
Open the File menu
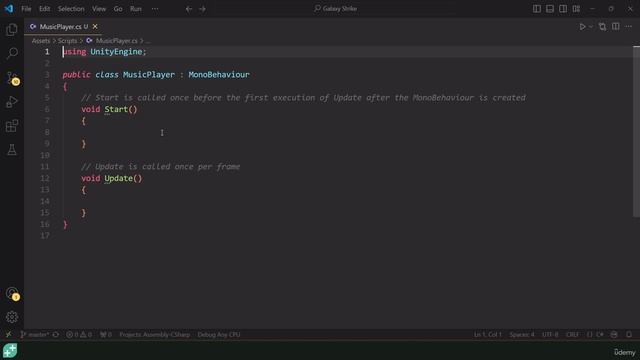(26, 9)
